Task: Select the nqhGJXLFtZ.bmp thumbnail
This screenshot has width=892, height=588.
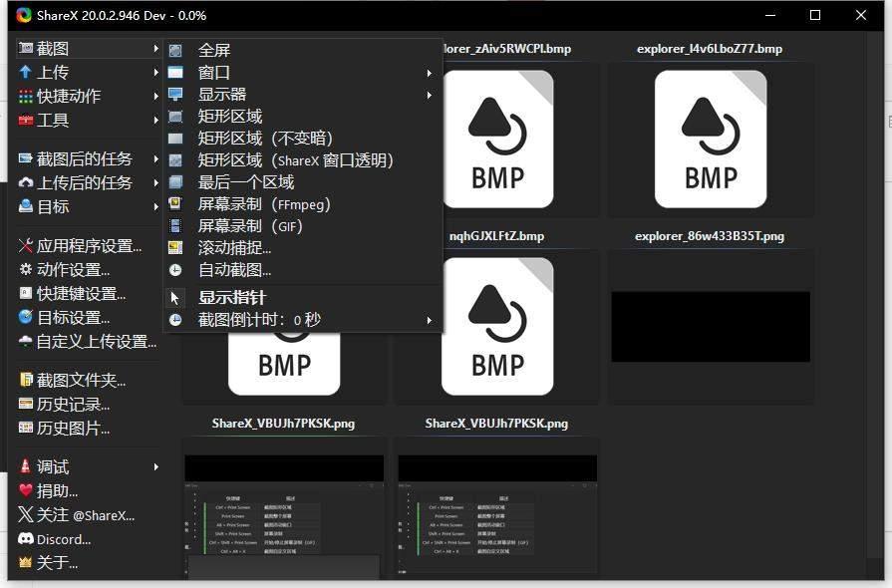Action: (497, 327)
